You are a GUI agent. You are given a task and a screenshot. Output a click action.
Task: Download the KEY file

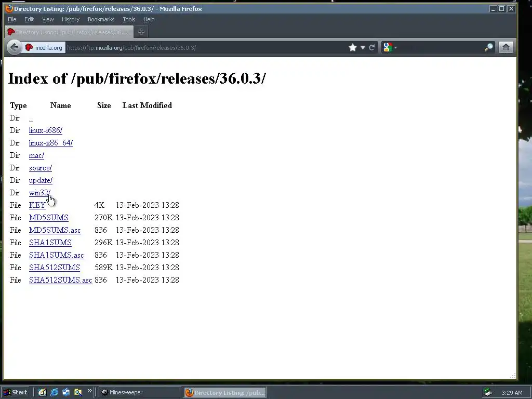click(x=37, y=205)
